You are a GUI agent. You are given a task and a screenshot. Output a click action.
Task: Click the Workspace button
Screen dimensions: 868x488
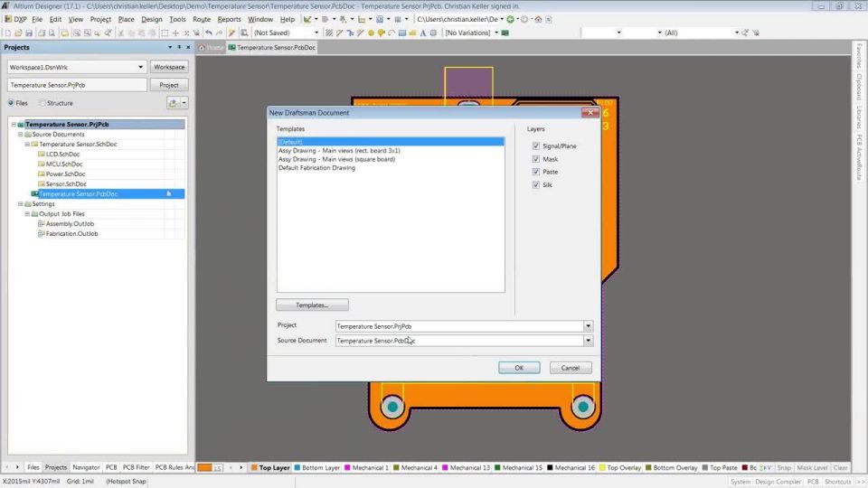pos(169,67)
